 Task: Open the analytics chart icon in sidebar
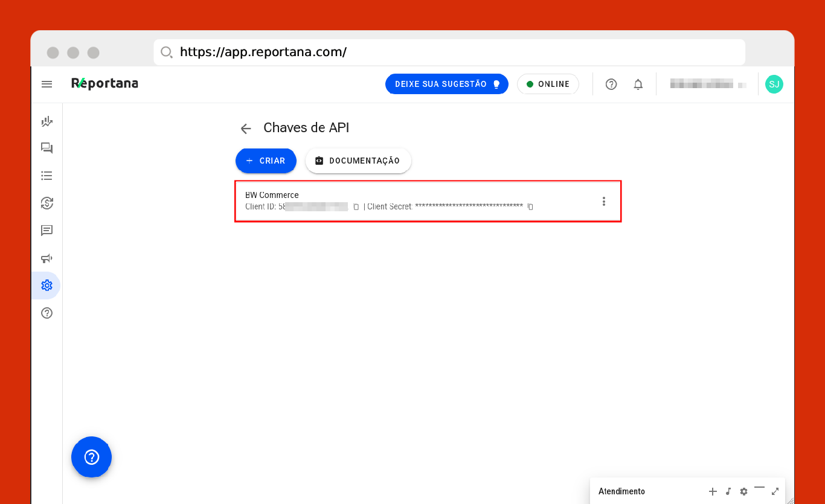(x=47, y=122)
